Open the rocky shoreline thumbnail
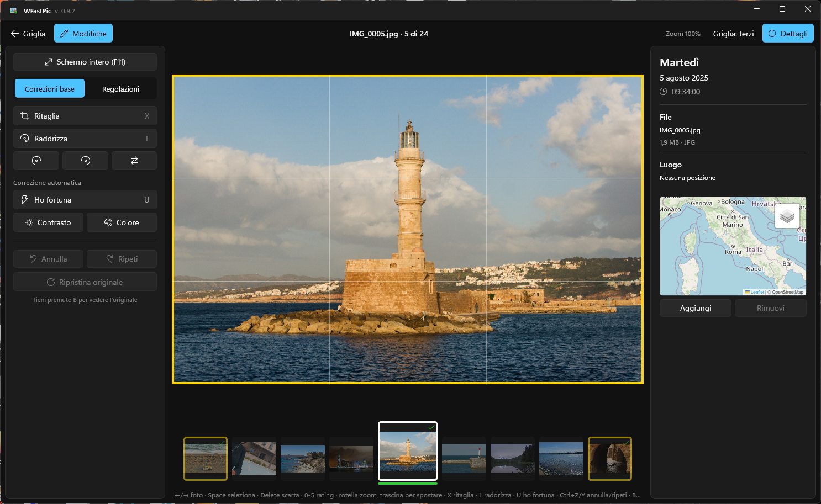The height and width of the screenshot is (504, 821). (x=303, y=459)
